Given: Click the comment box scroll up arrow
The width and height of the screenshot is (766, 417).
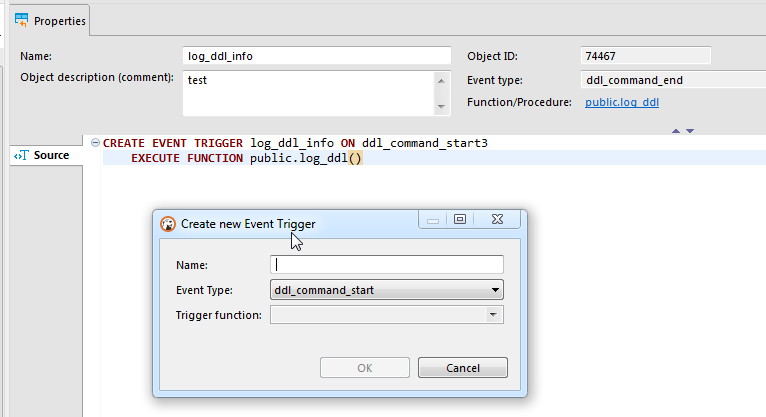Looking at the screenshot, I should (x=441, y=81).
